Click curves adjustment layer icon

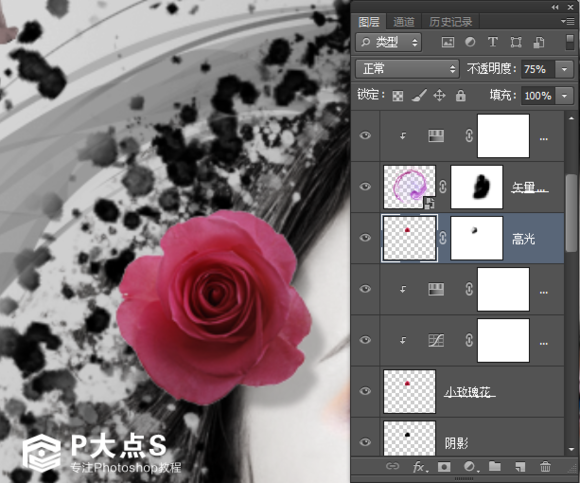(x=436, y=340)
